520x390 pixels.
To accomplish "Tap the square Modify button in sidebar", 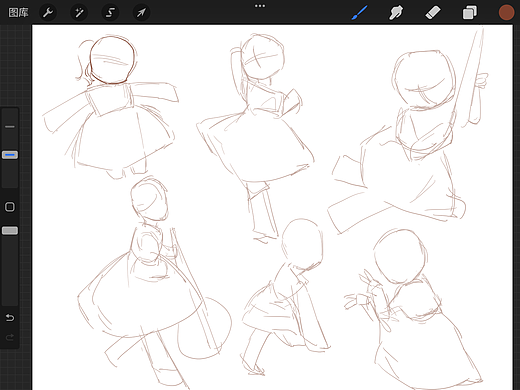I will (x=10, y=207).
